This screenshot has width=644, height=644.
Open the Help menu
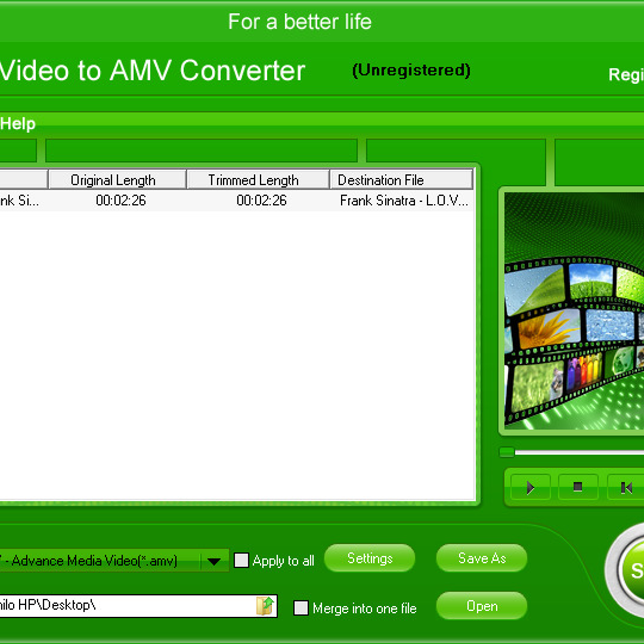[x=18, y=124]
